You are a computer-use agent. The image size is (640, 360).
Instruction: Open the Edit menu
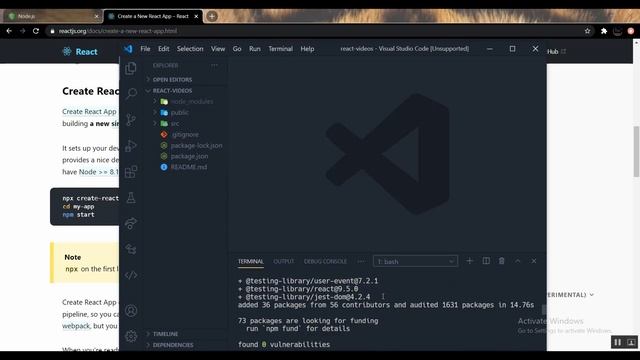[x=163, y=49]
